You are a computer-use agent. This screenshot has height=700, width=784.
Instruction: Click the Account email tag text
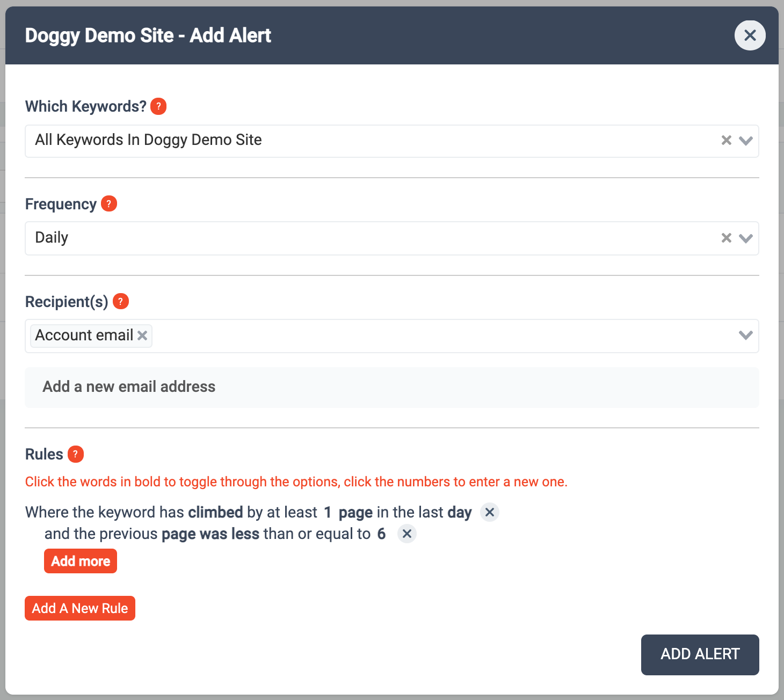(x=84, y=336)
